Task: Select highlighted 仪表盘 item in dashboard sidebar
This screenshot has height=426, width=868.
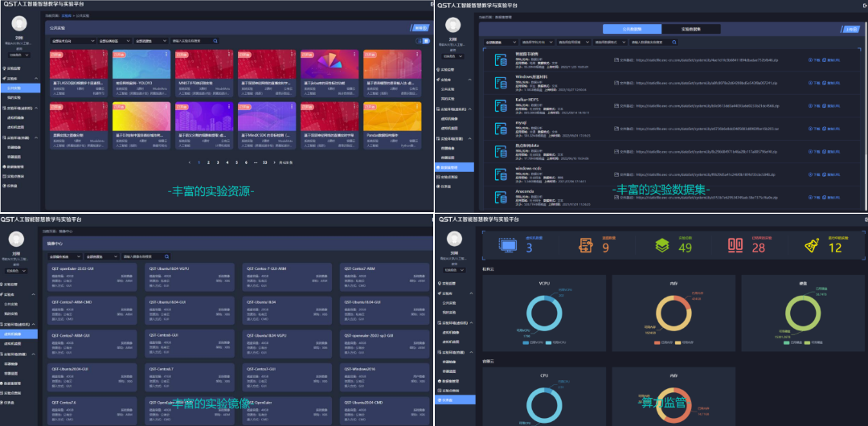Action: pos(454,399)
